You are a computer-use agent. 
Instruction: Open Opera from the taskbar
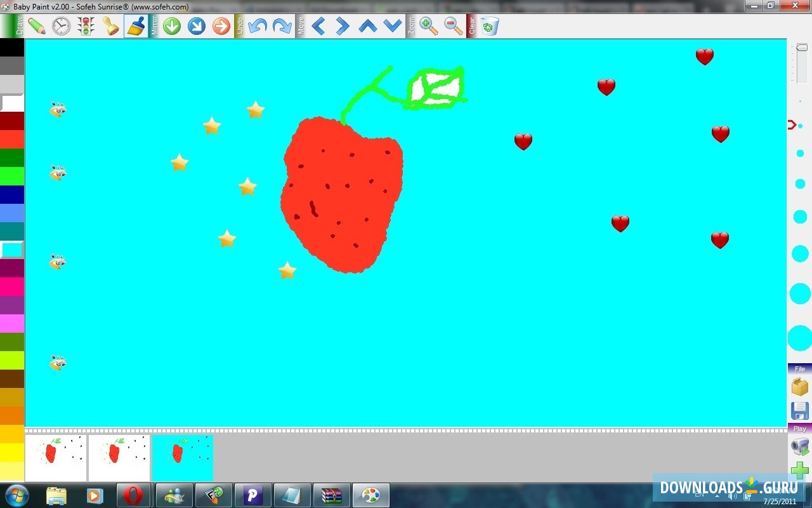point(133,495)
